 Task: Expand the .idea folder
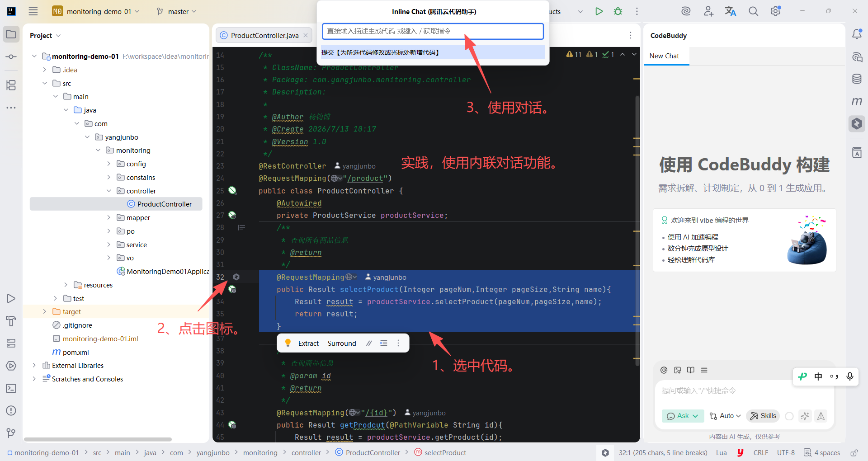pyautogui.click(x=44, y=70)
